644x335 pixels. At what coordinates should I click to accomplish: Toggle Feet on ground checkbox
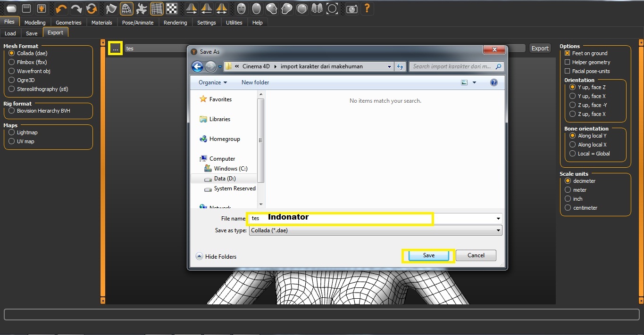pos(568,53)
